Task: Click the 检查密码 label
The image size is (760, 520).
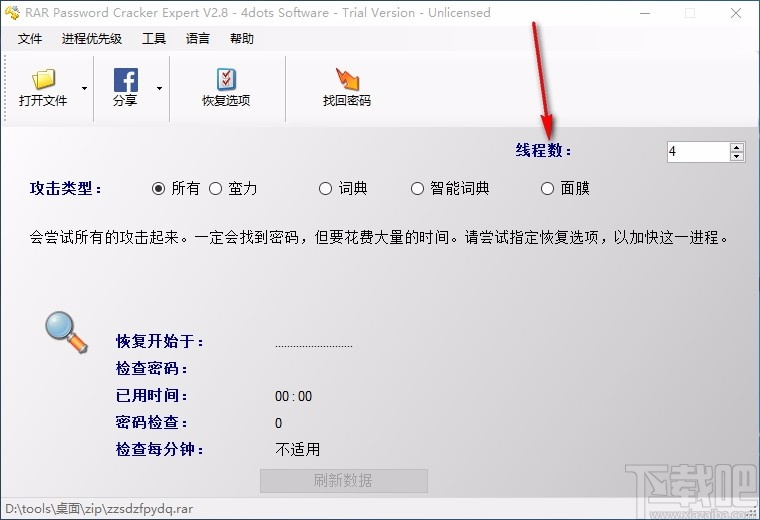Action: point(152,369)
